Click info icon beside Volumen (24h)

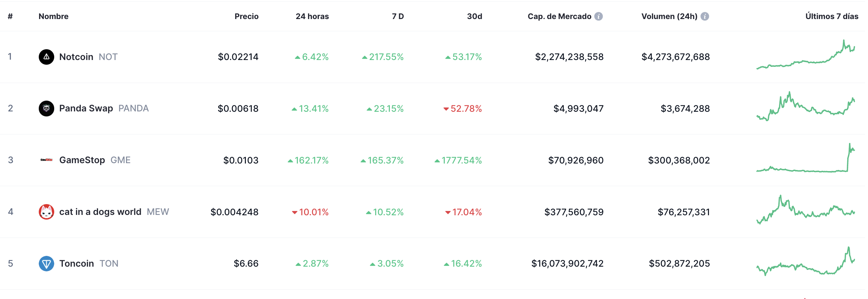[705, 16]
